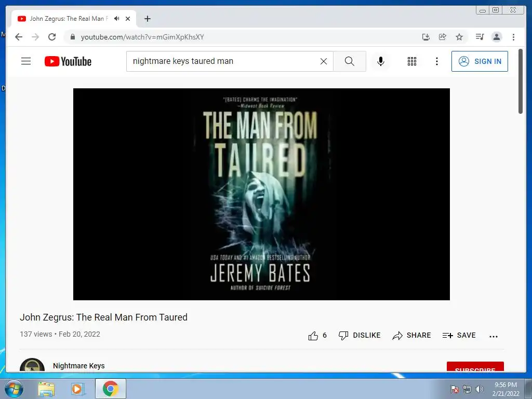This screenshot has width=532, height=399.
Task: Open the Windows Start menu
Action: pos(14,389)
